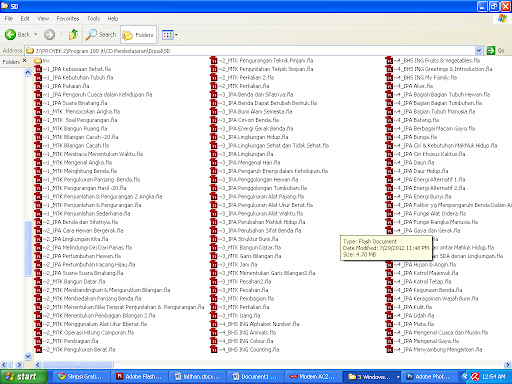
Task: Click the path in the Address field
Action: [103, 51]
